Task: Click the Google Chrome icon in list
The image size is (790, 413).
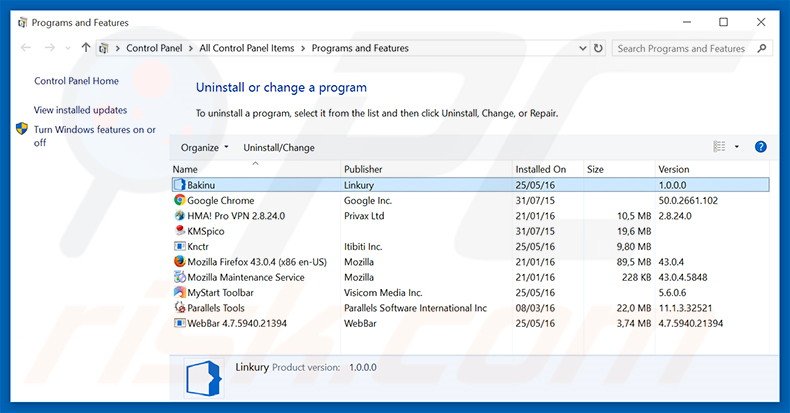Action: pos(179,200)
